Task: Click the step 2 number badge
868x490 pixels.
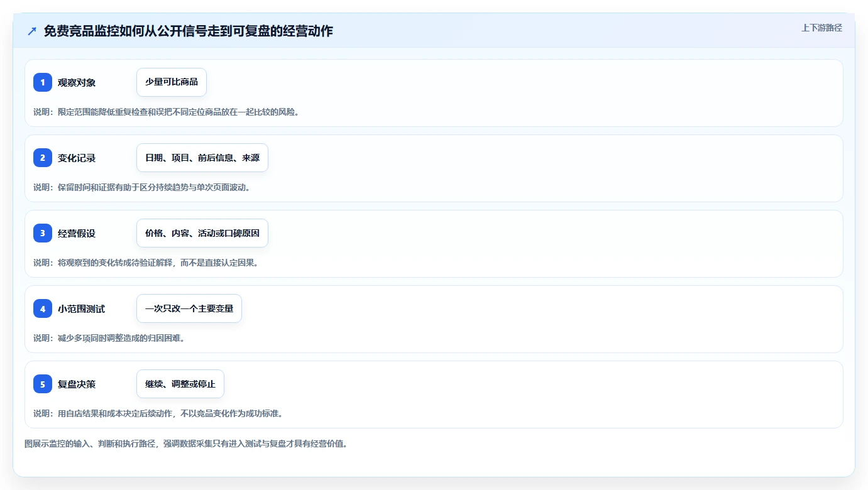Action: pos(43,158)
